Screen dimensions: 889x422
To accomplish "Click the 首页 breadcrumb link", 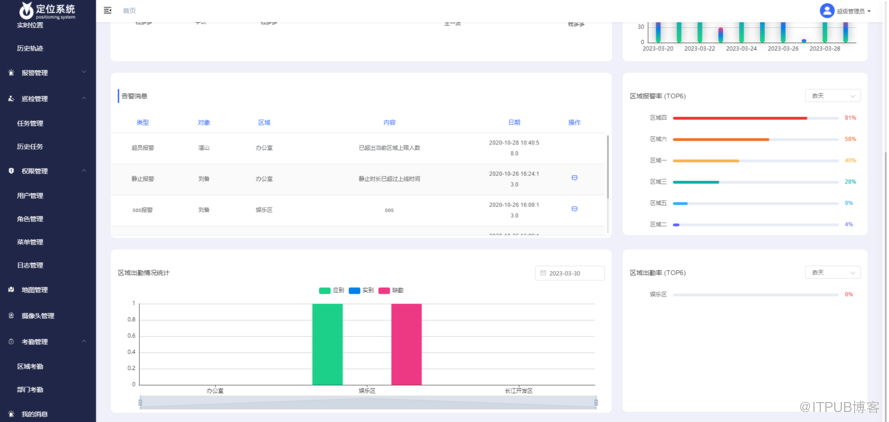I will point(129,11).
